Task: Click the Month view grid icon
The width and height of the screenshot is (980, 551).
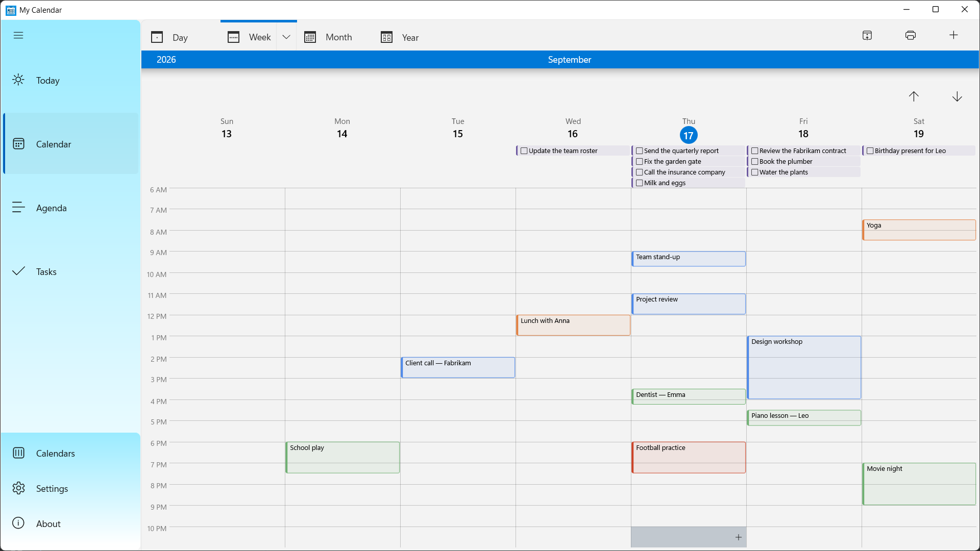Action: [x=310, y=37]
